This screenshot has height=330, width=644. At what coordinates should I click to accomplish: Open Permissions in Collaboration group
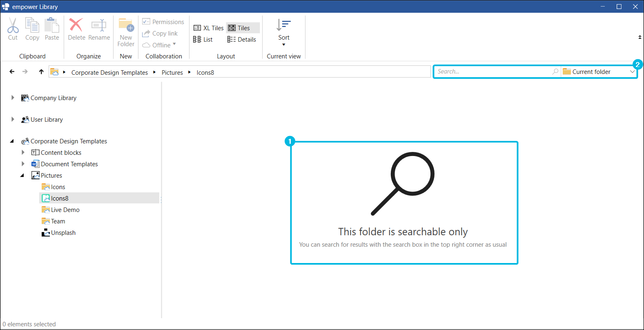pyautogui.click(x=163, y=22)
